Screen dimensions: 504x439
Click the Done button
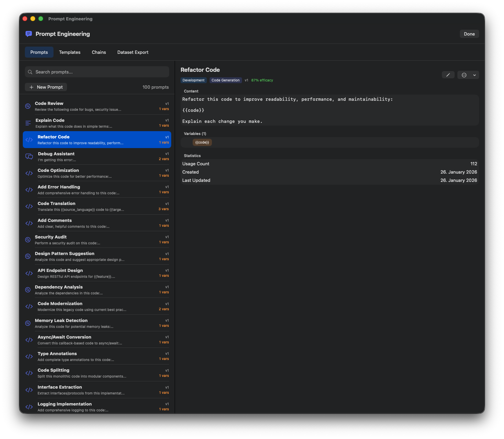(x=469, y=33)
